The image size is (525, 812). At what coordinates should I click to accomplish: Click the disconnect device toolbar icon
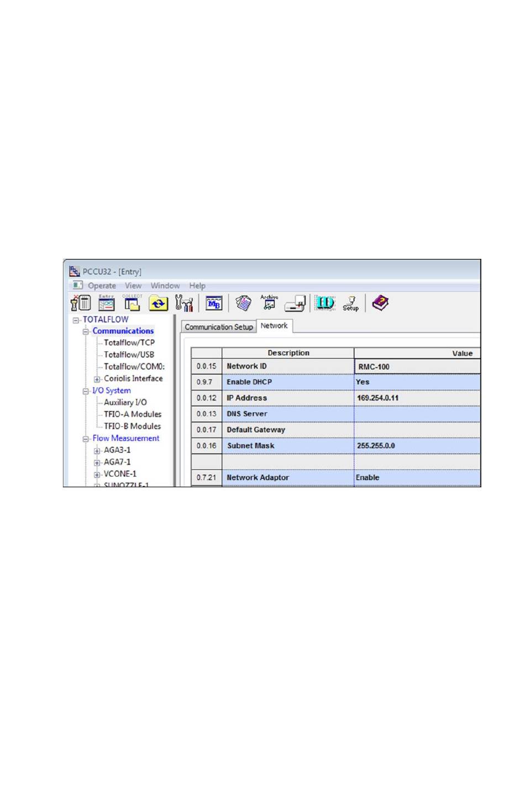click(x=81, y=303)
